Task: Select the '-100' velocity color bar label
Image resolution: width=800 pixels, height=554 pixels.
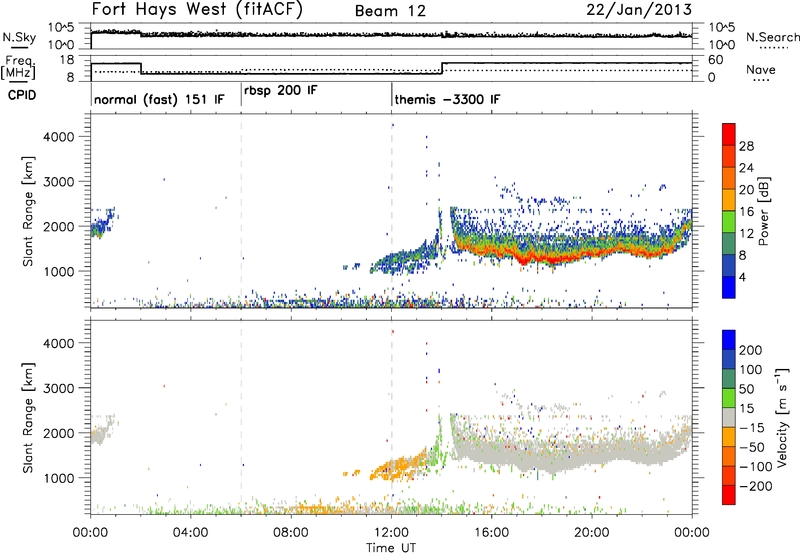Action: (x=754, y=467)
